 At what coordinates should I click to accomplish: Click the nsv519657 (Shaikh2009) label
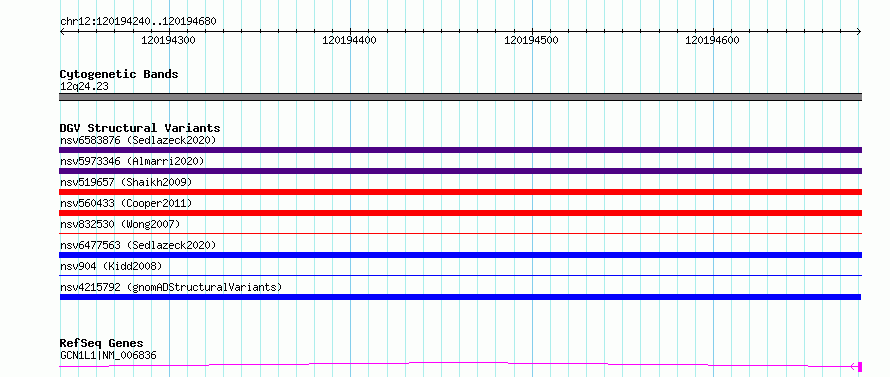pos(126,182)
